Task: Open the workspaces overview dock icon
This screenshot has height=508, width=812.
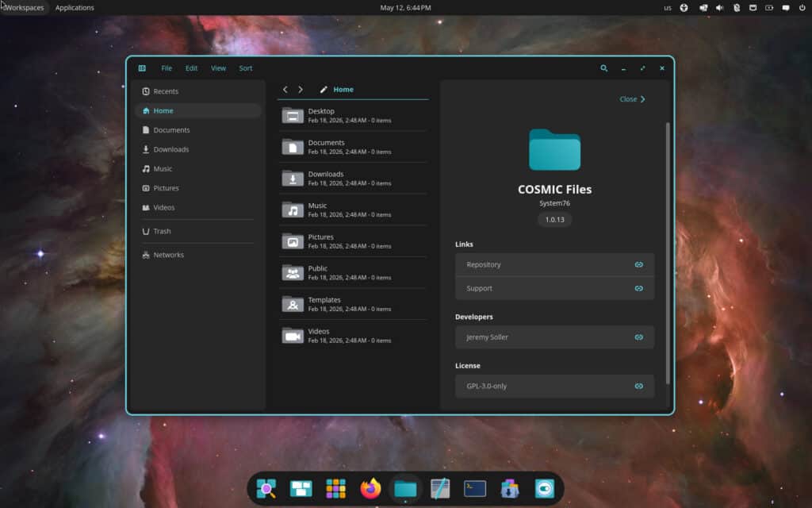Action: click(x=301, y=488)
